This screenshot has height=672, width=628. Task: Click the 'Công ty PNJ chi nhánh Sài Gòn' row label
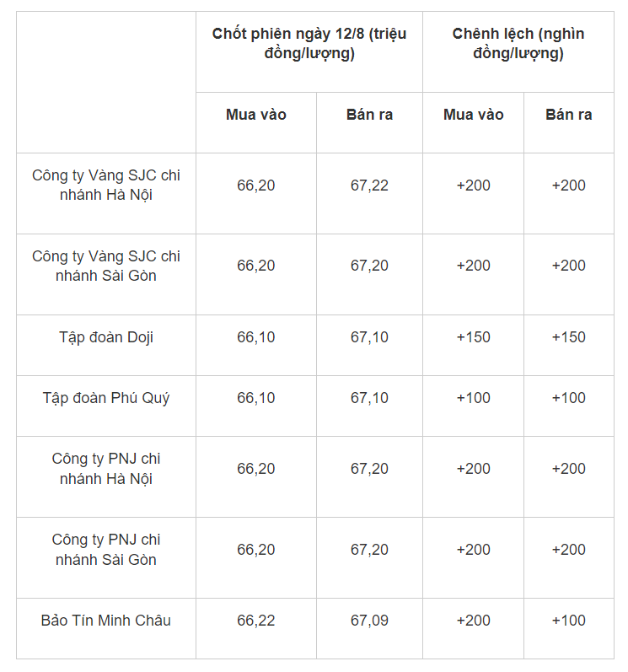pyautogui.click(x=106, y=557)
